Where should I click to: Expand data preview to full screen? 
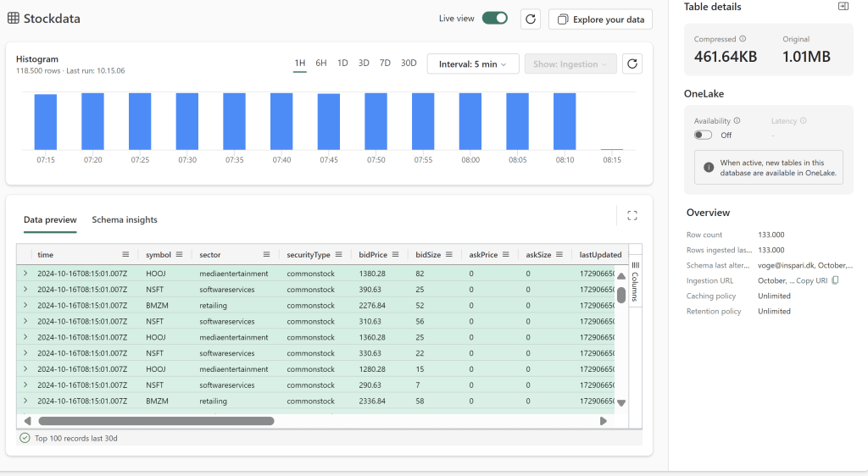632,216
